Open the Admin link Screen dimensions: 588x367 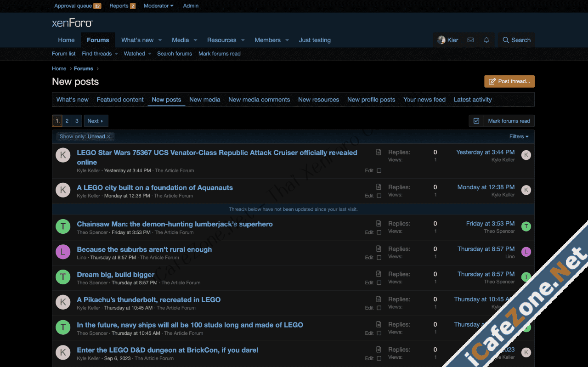[x=191, y=6]
